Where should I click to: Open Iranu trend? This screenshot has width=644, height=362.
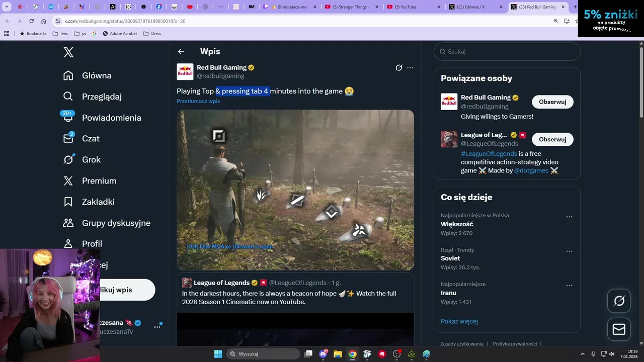pyautogui.click(x=448, y=293)
